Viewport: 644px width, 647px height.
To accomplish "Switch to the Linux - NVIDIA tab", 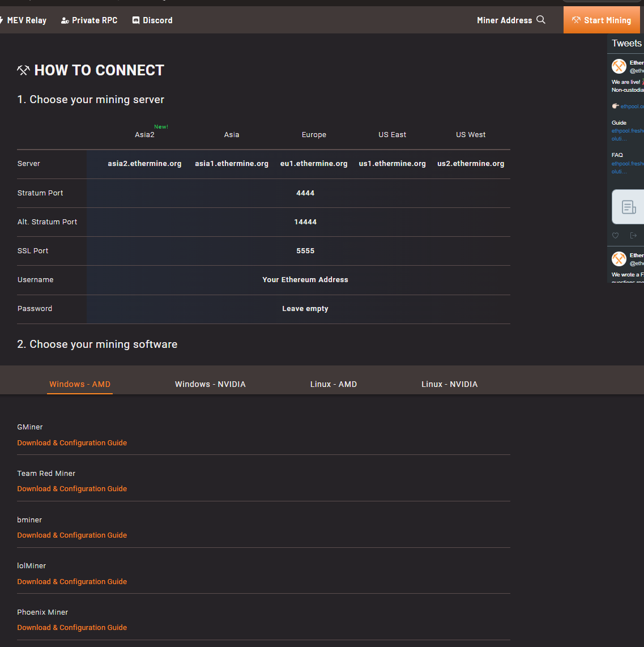I will pyautogui.click(x=449, y=384).
